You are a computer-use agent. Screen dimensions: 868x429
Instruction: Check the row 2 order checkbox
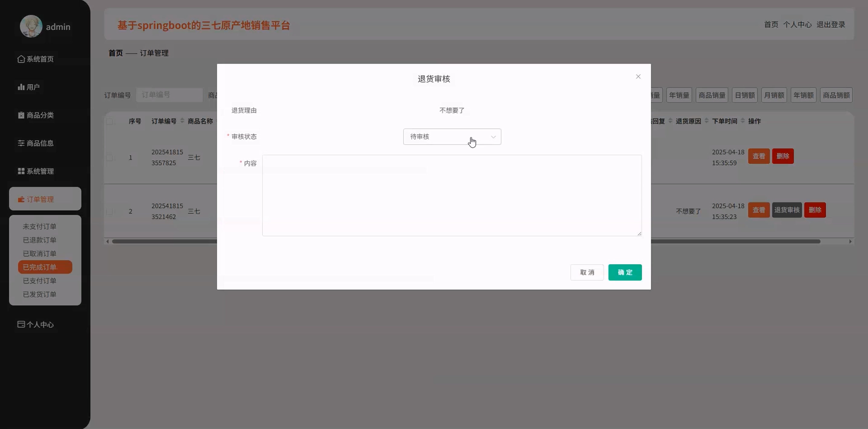(110, 211)
